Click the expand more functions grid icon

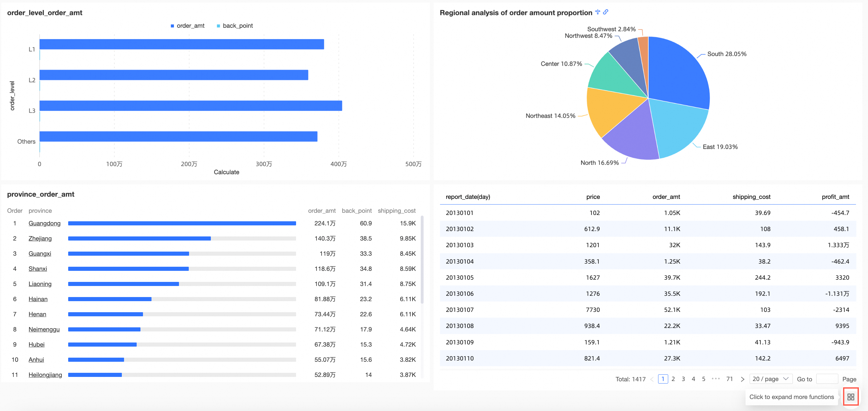[850, 397]
